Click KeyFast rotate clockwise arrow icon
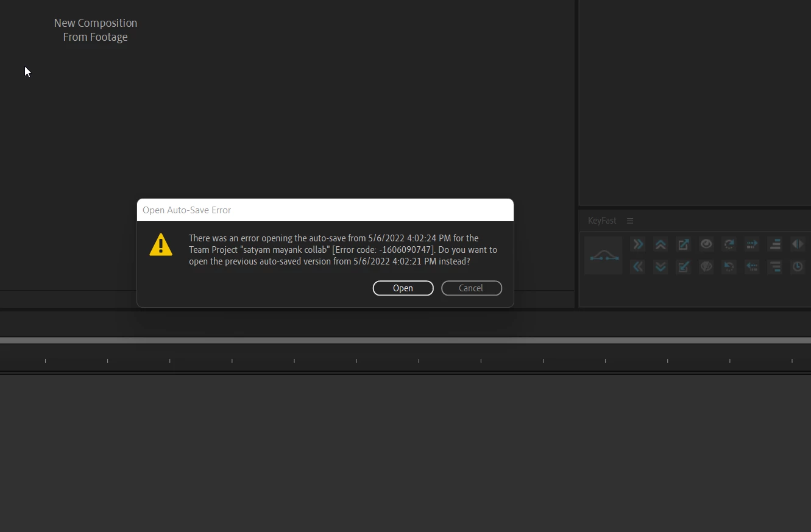The height and width of the screenshot is (532, 811). click(729, 244)
